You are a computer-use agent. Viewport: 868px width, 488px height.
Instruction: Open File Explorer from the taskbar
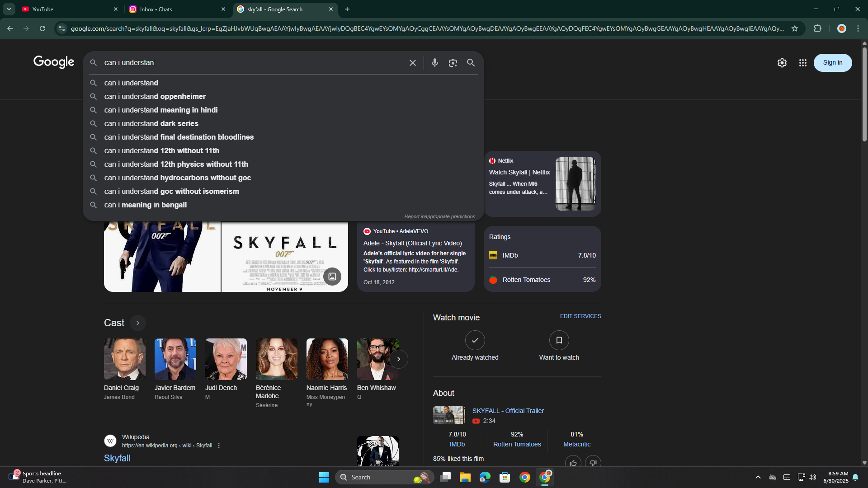[465, 477]
